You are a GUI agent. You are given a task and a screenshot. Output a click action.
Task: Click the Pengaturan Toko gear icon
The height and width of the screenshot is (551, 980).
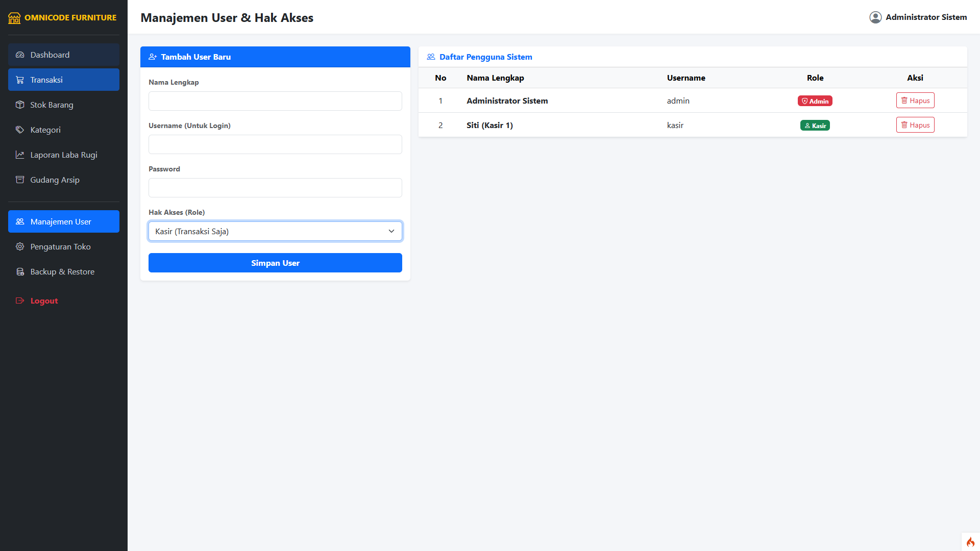pos(20,246)
